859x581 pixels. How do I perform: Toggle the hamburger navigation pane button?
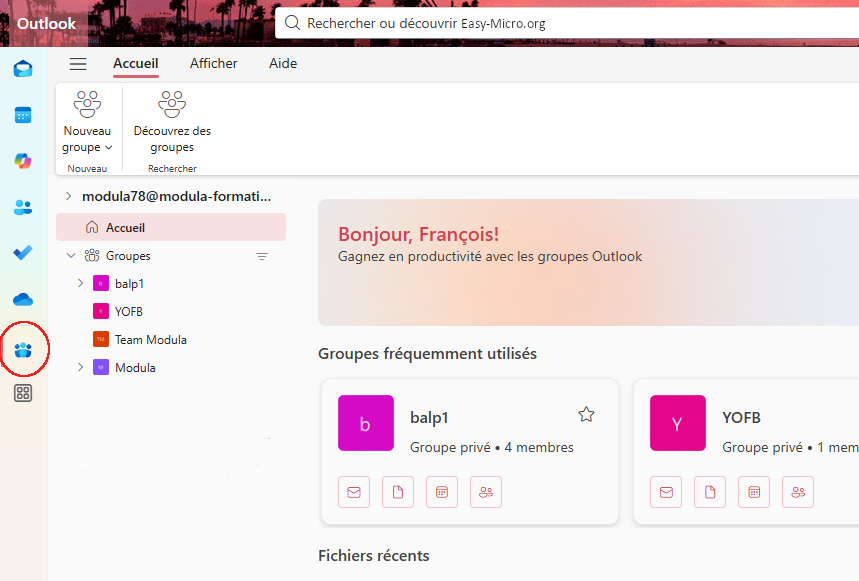tap(78, 64)
